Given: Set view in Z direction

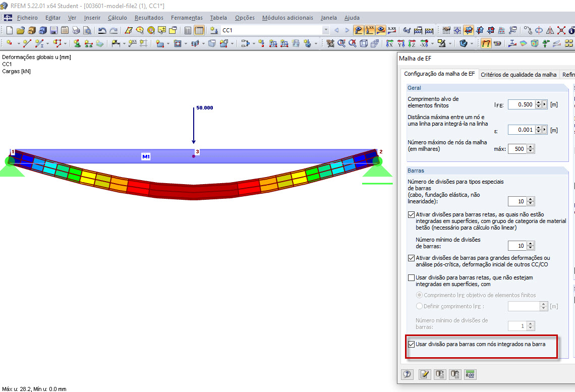Looking at the screenshot, I should coord(412,43).
